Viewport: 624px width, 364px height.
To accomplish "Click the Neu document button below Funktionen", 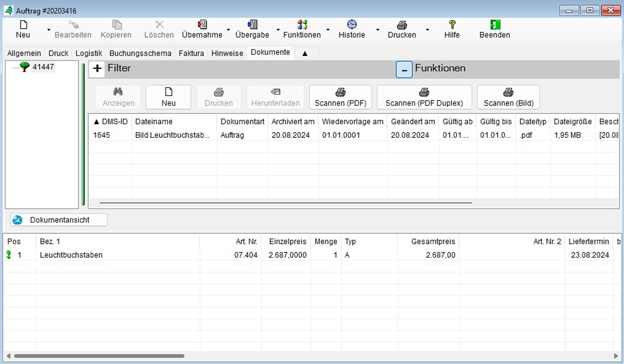I will [x=168, y=97].
